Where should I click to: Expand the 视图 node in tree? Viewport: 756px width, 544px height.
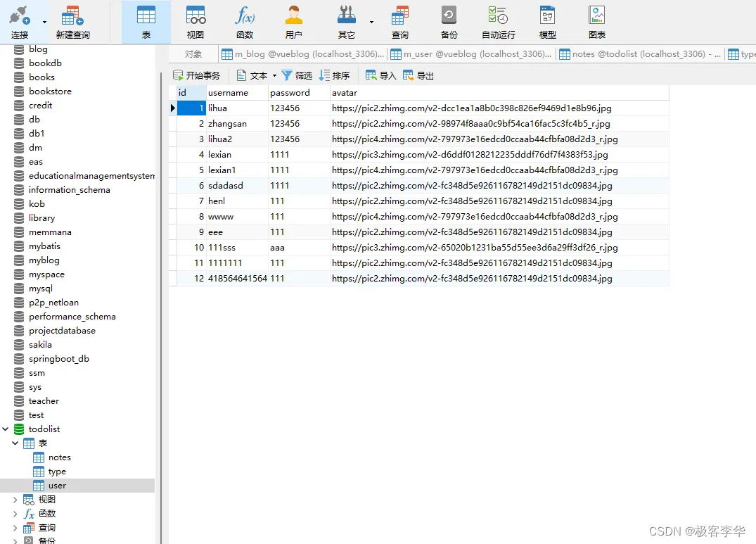tap(15, 500)
